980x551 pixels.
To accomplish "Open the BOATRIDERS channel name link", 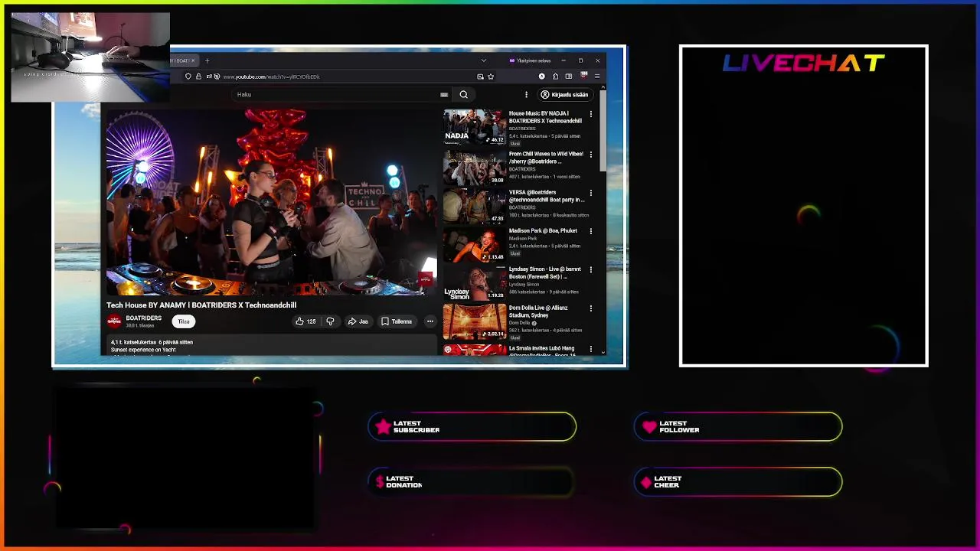I will click(x=144, y=318).
